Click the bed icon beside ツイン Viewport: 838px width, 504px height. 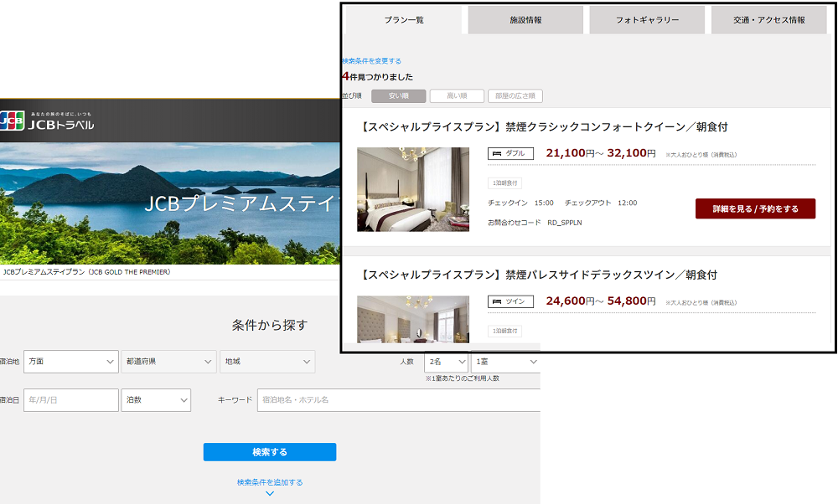coord(496,301)
